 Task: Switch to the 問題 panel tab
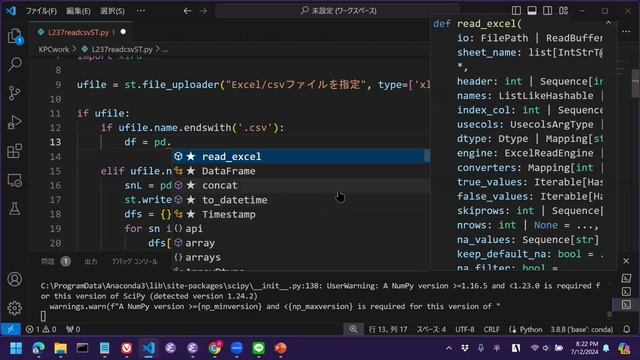[48, 261]
